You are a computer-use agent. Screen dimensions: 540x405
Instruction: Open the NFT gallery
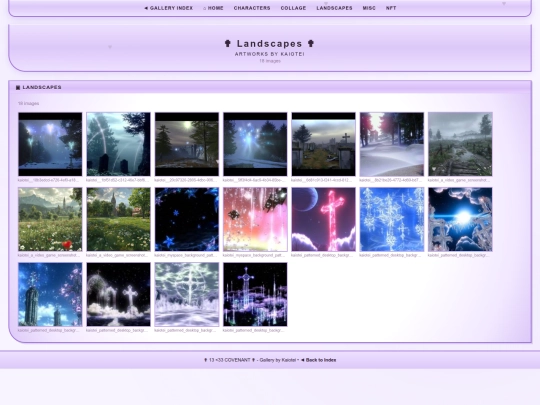(391, 8)
